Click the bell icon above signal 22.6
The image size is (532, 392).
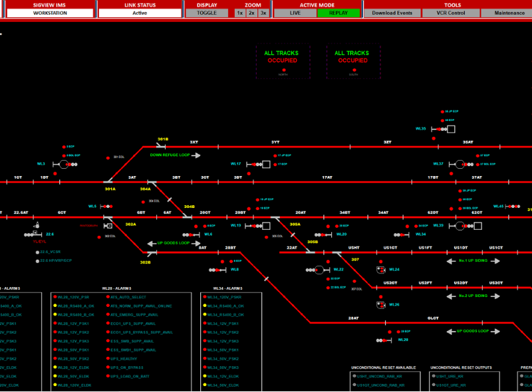pyautogui.click(x=37, y=225)
